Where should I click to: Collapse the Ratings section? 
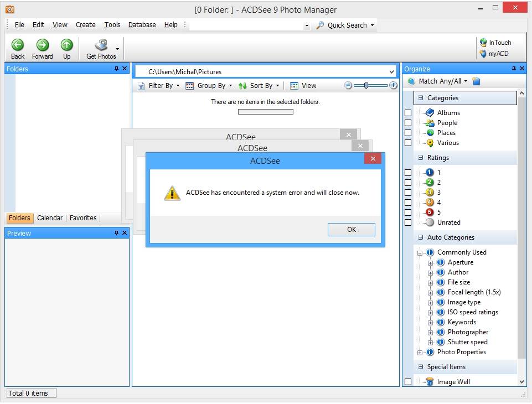click(x=421, y=158)
